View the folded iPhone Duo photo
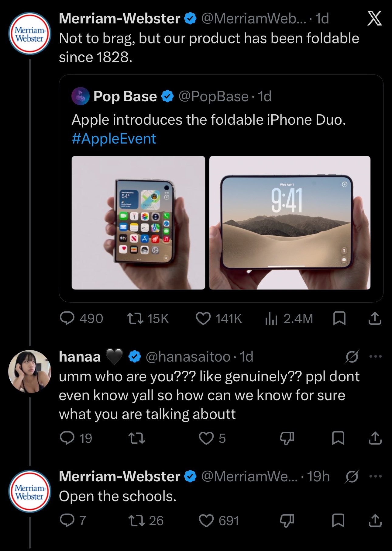392x551 pixels. (x=138, y=223)
